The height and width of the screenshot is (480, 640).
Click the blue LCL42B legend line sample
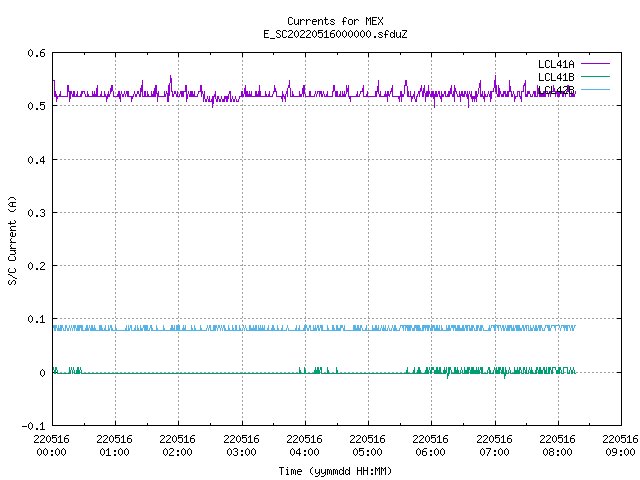click(595, 89)
